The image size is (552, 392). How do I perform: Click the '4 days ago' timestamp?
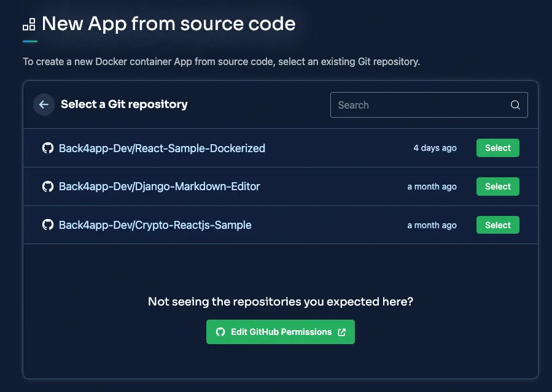(x=435, y=148)
